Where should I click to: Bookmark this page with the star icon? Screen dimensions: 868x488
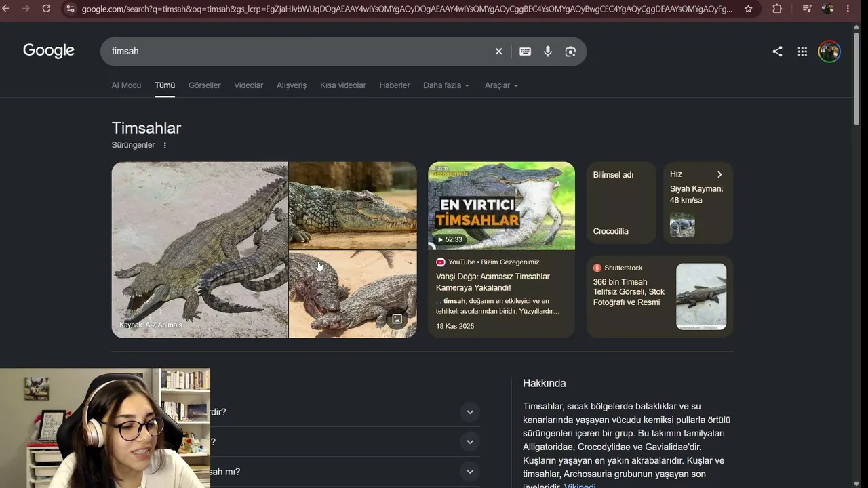pyautogui.click(x=749, y=9)
